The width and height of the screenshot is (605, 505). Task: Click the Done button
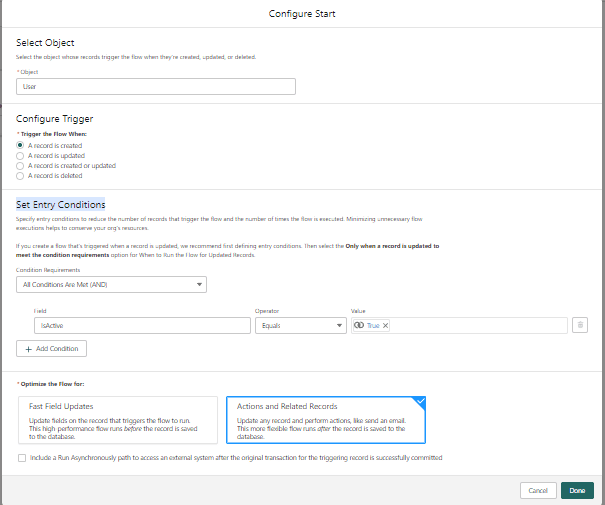point(577,490)
